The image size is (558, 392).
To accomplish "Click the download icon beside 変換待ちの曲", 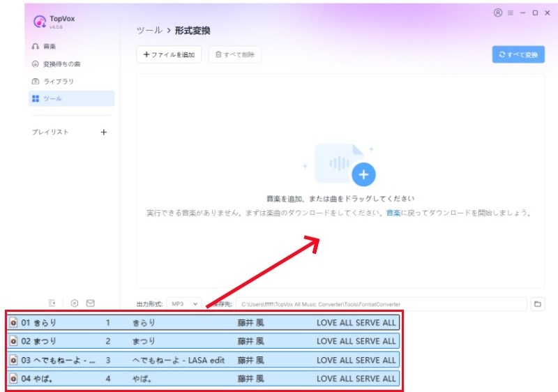I will pos(36,64).
